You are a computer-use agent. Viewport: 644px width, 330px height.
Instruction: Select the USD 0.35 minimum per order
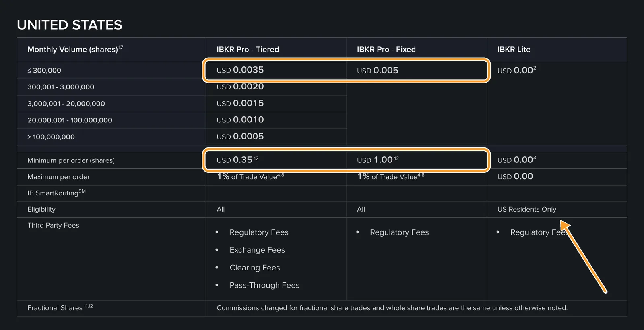237,160
